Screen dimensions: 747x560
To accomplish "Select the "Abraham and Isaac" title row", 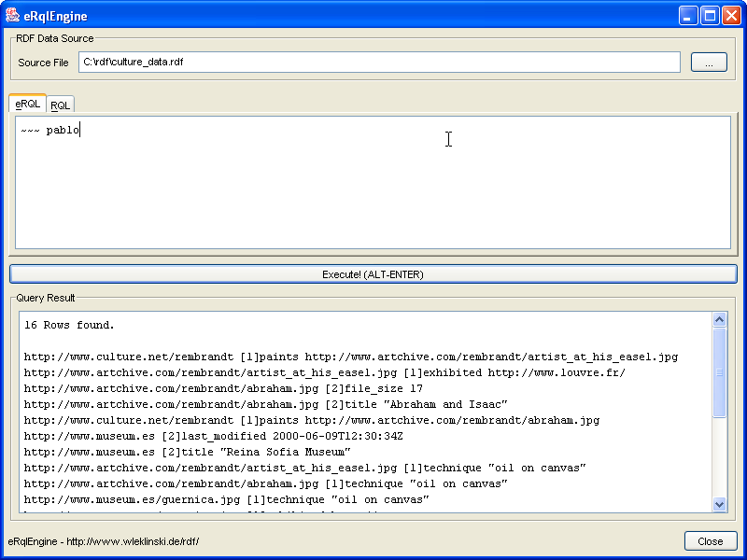I will coord(265,404).
